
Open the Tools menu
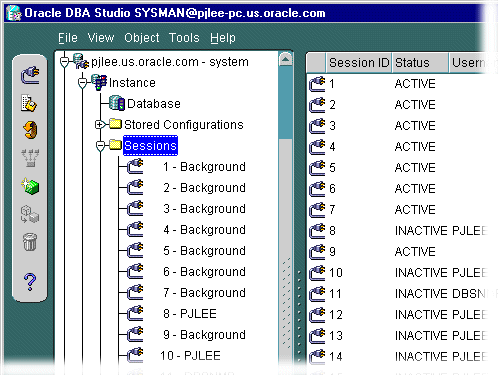pyautogui.click(x=184, y=38)
